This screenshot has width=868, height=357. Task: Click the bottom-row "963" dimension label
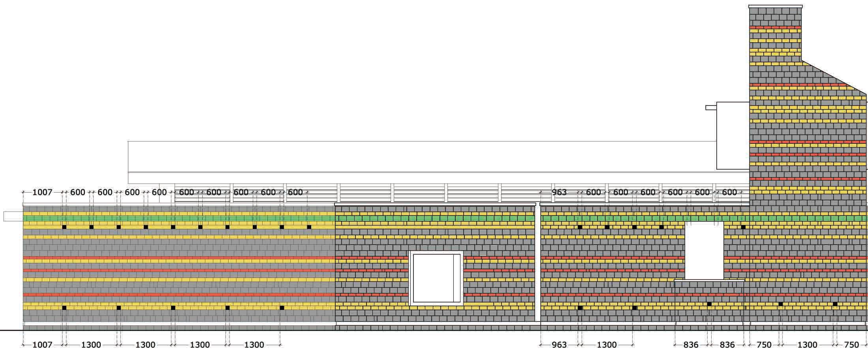pyautogui.click(x=559, y=345)
